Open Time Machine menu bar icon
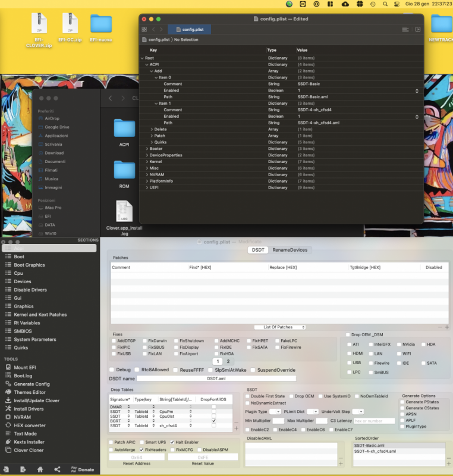Viewport: 453px width, 476px height. (373, 4)
